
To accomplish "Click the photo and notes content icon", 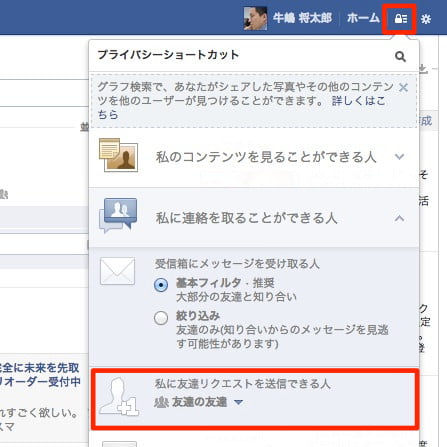I will pyautogui.click(x=118, y=155).
